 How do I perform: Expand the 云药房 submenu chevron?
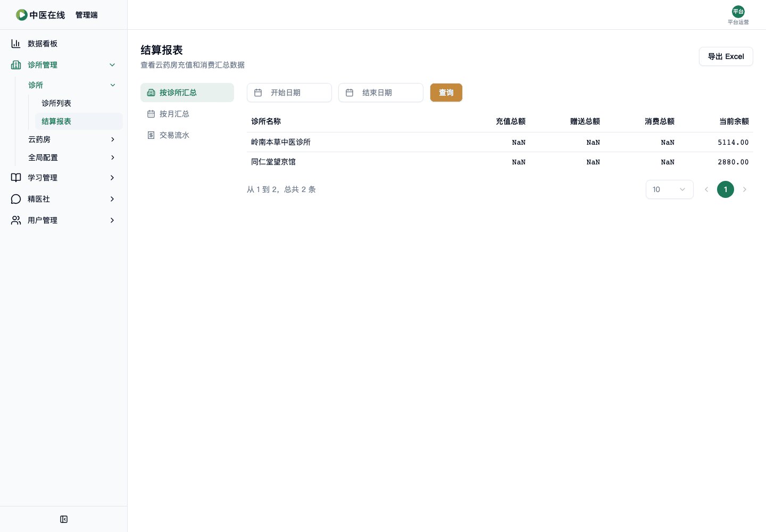click(113, 139)
